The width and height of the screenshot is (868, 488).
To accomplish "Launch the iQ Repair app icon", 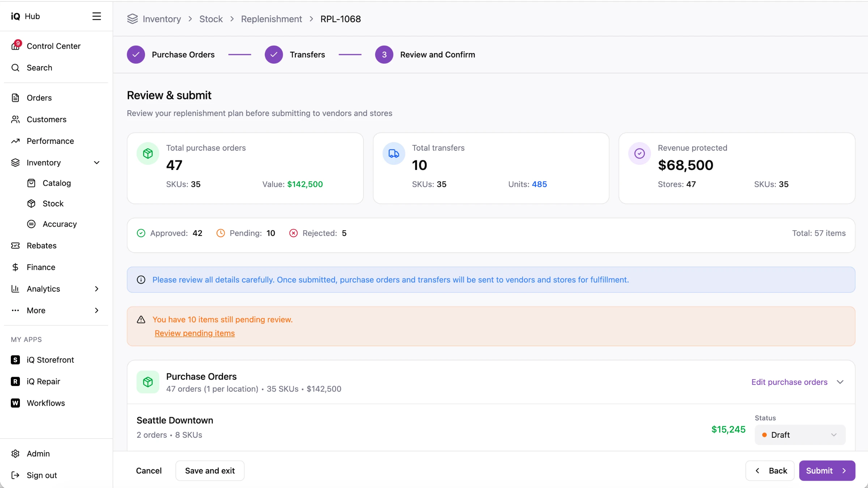I will click(x=15, y=381).
